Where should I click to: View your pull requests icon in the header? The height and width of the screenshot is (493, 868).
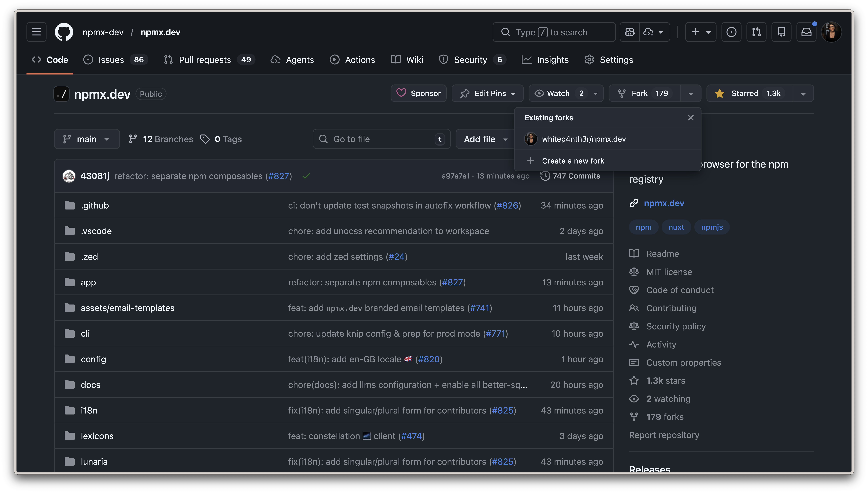tap(756, 32)
